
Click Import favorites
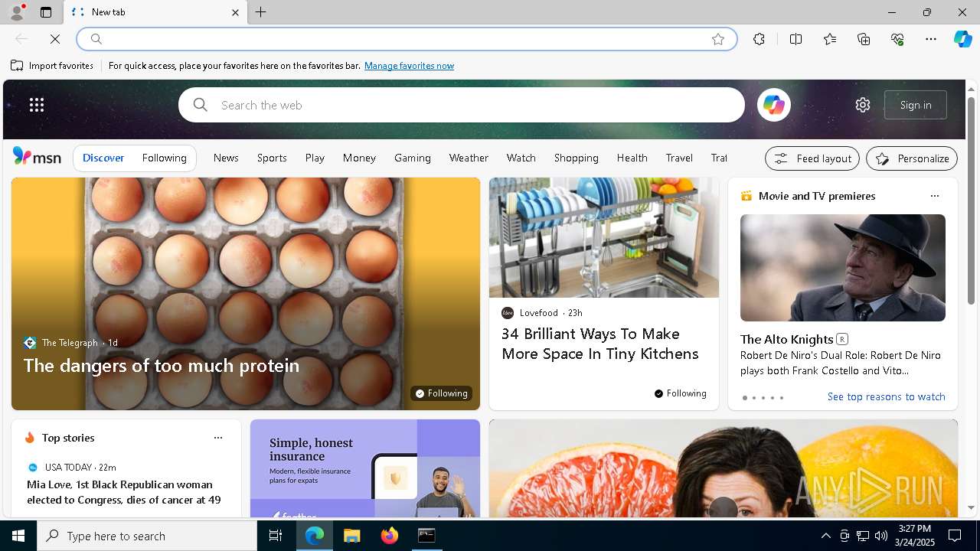(x=52, y=66)
